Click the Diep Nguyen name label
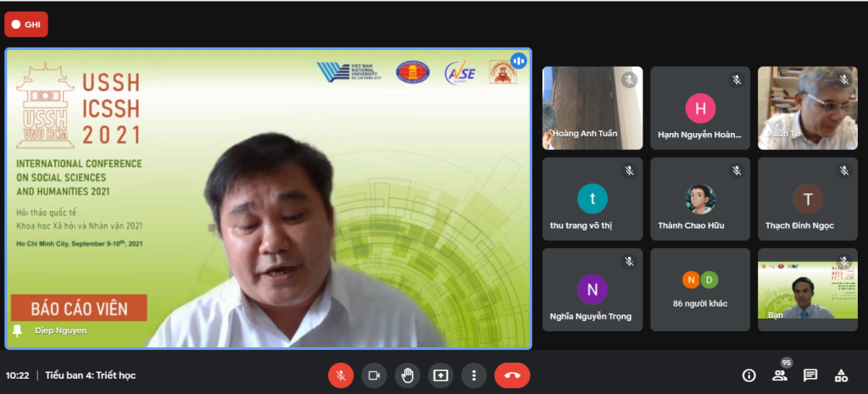868x394 pixels. pos(61,331)
